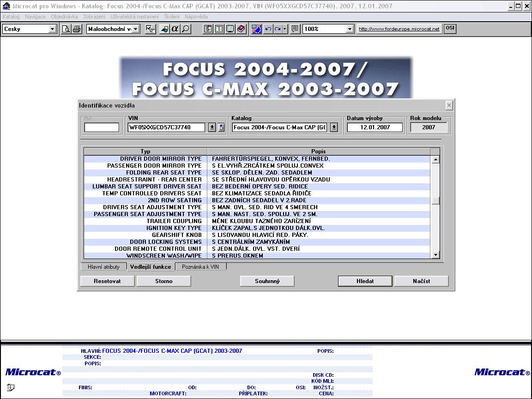
Task: Expand the Katalog selection dropdown
Action: [334, 127]
